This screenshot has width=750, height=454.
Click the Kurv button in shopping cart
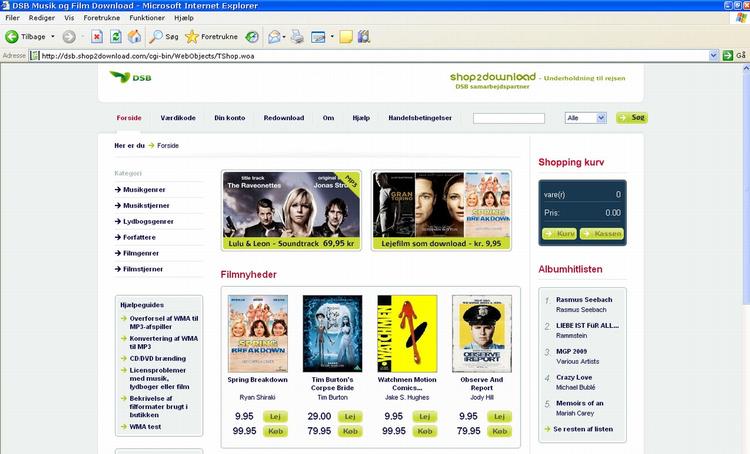point(559,233)
